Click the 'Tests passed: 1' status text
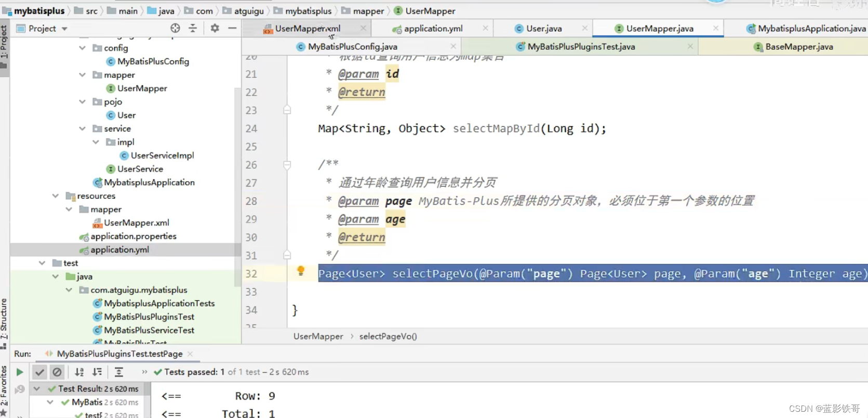 [x=194, y=372]
